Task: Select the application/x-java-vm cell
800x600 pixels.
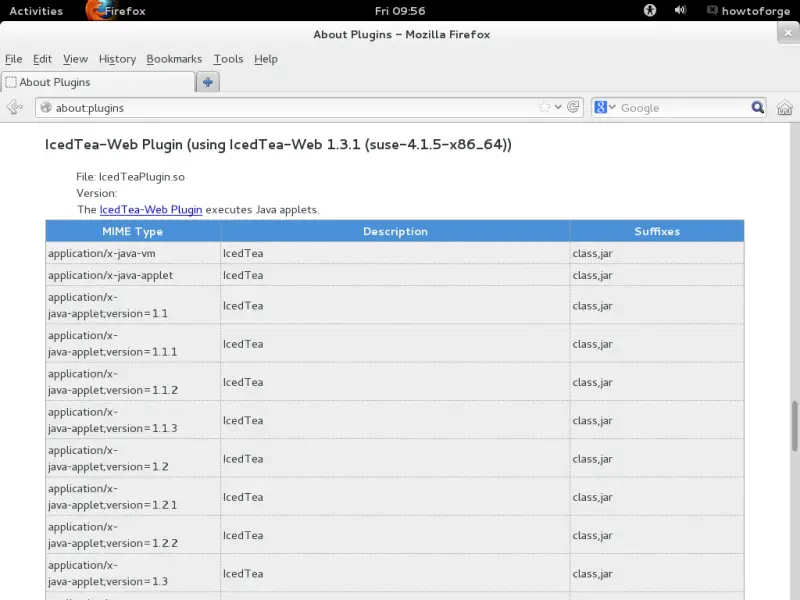Action: click(133, 253)
